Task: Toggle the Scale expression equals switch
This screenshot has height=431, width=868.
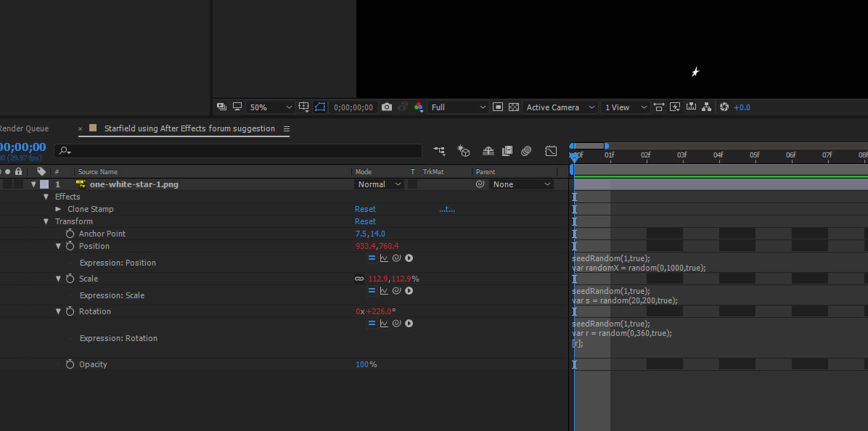Action: point(372,290)
